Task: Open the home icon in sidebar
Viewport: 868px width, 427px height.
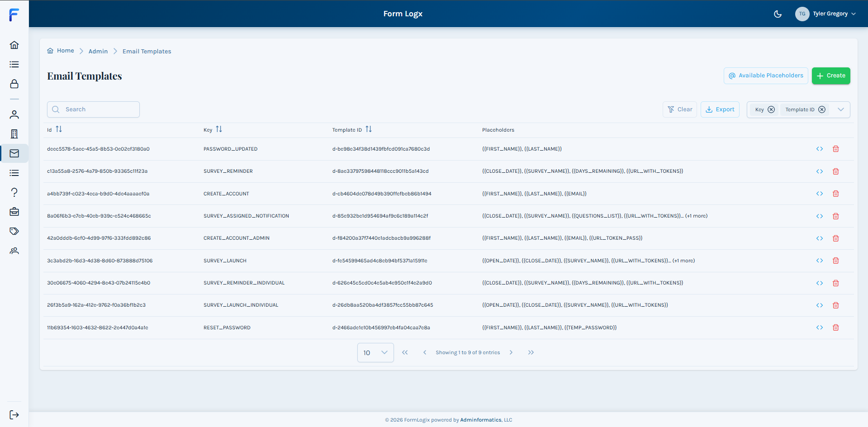Action: (x=14, y=45)
